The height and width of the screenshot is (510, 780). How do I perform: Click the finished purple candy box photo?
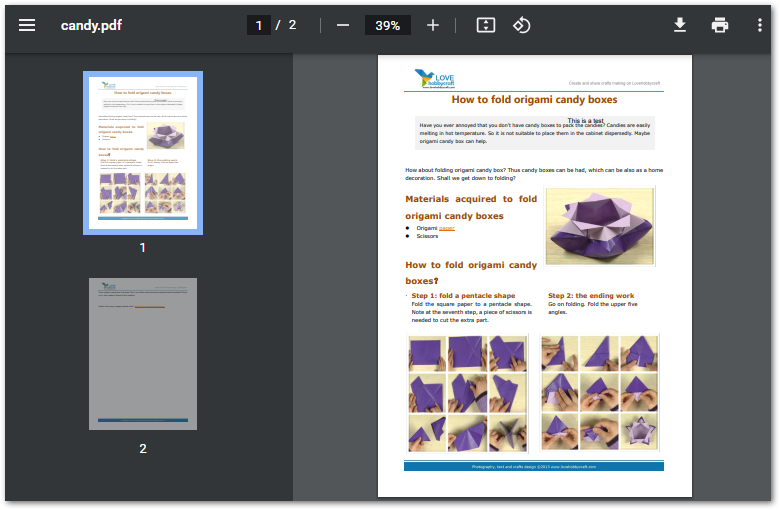click(599, 226)
